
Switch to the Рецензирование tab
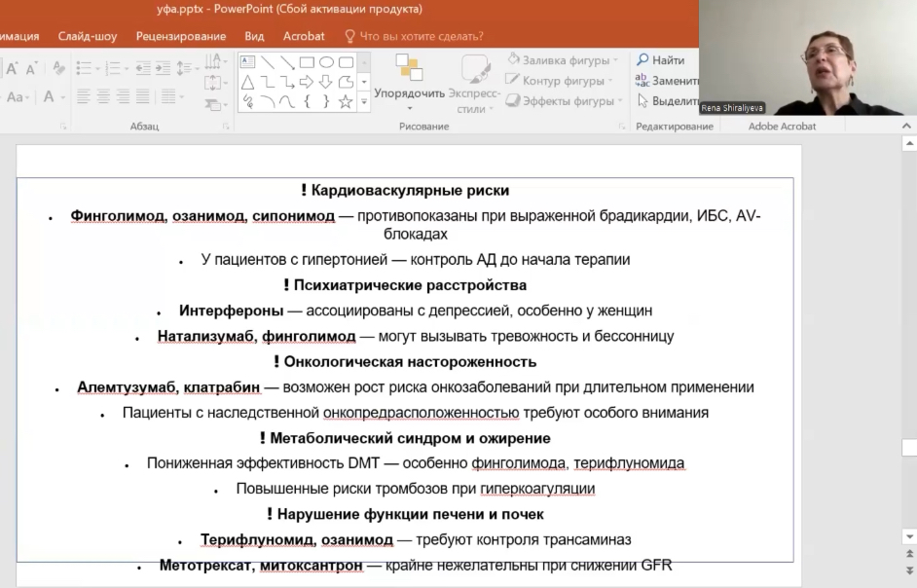point(181,36)
